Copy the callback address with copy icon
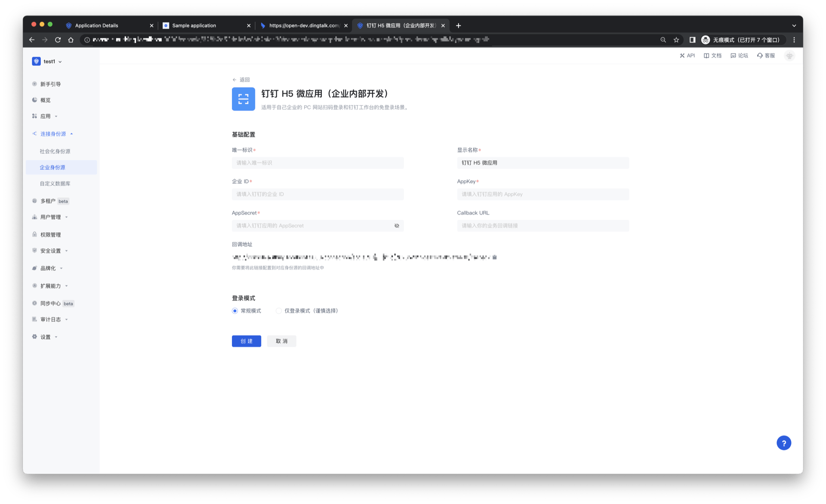 point(495,257)
